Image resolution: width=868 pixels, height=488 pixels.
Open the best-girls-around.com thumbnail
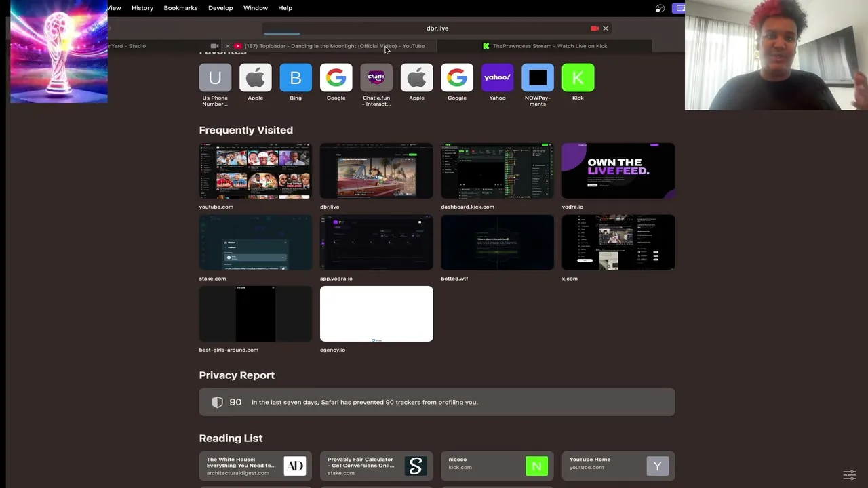pyautogui.click(x=256, y=314)
